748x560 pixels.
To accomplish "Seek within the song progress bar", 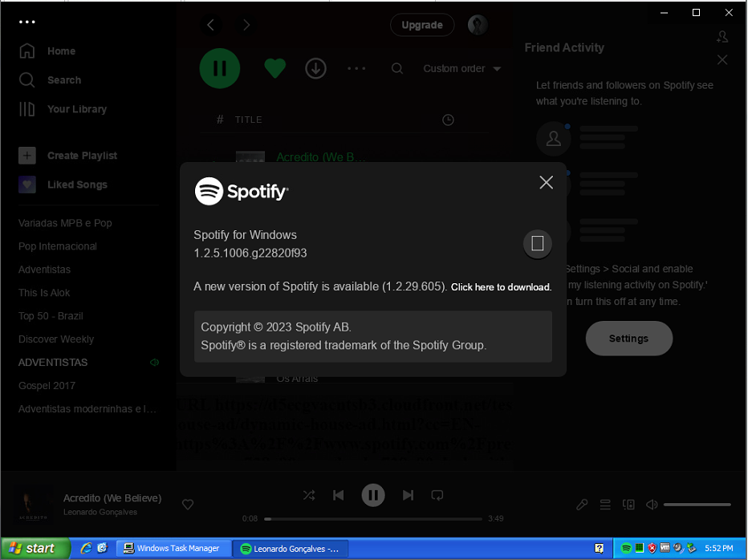I will (373, 519).
